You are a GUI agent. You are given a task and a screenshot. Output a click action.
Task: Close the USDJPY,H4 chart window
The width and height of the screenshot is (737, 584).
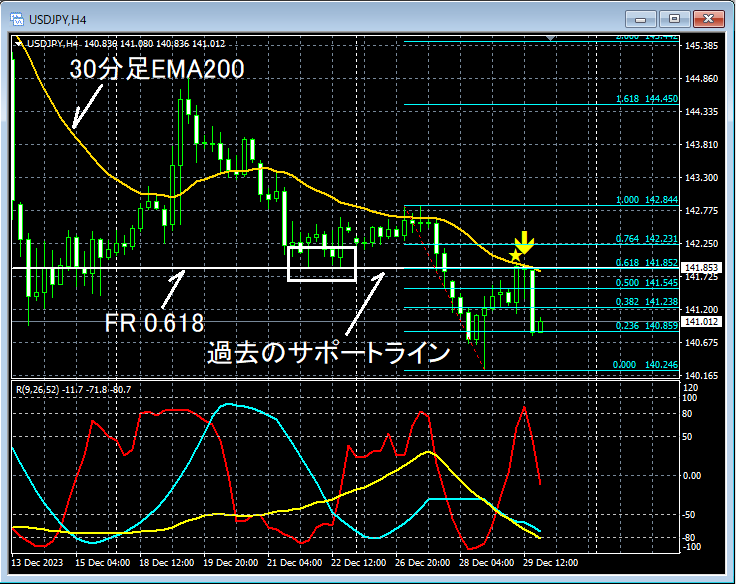(x=709, y=19)
